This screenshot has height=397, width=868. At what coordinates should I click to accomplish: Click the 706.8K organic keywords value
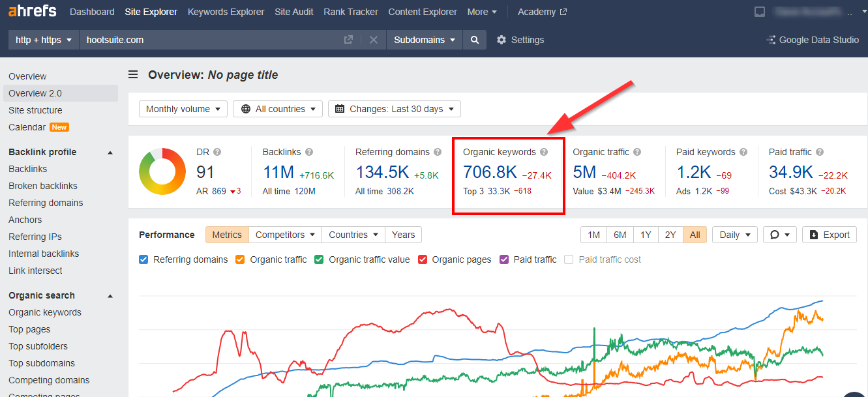coord(490,172)
